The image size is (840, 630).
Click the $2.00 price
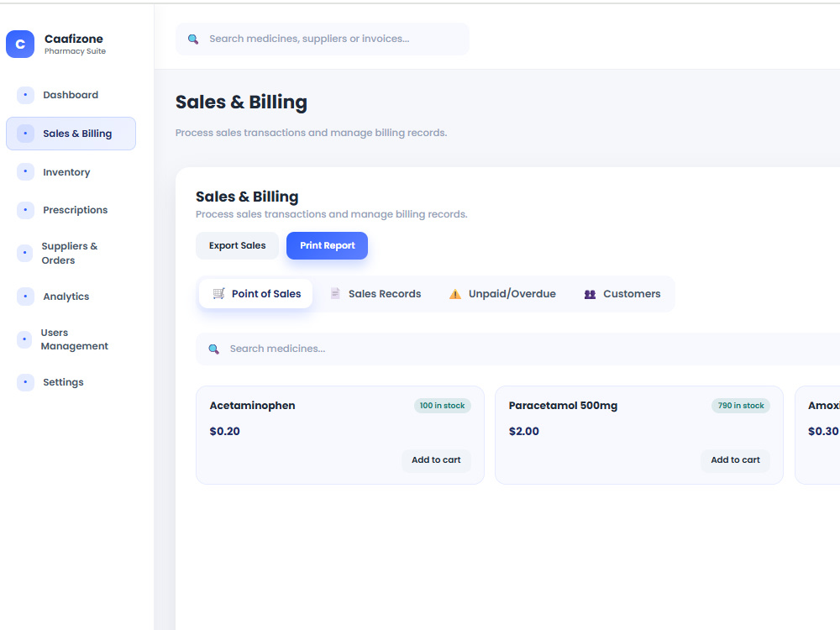524,431
